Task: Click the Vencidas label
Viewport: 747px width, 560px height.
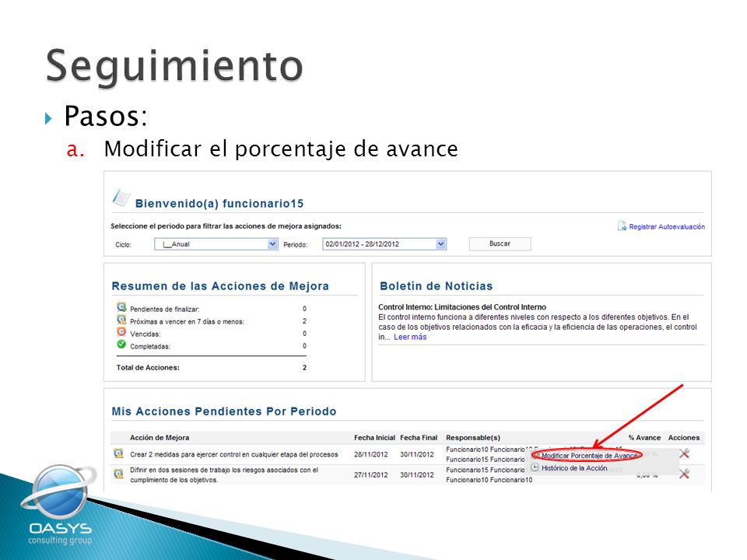Action: coord(146,334)
